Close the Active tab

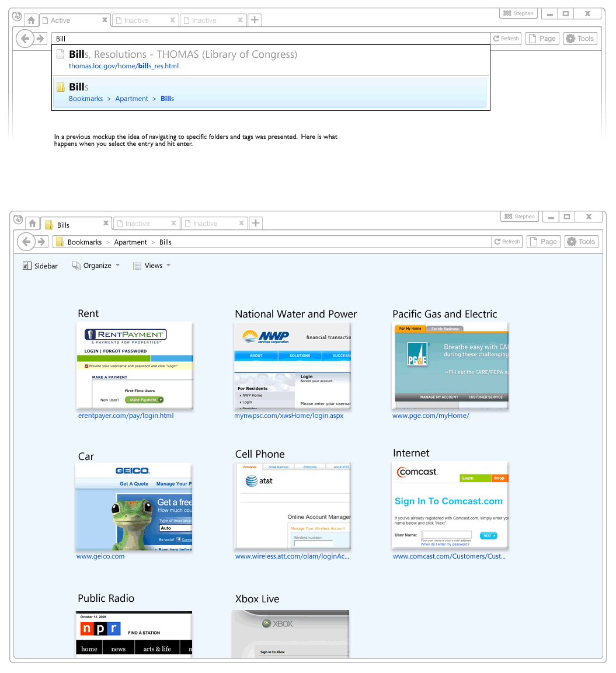click(105, 20)
